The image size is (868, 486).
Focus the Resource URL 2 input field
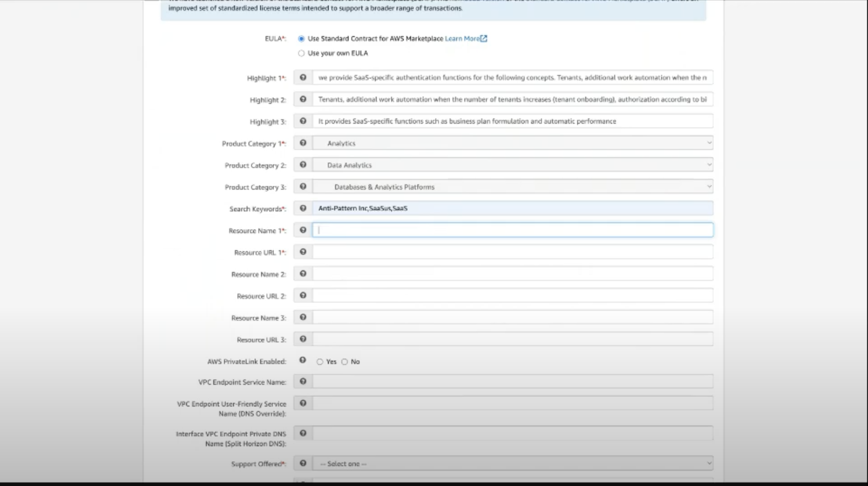coord(513,295)
